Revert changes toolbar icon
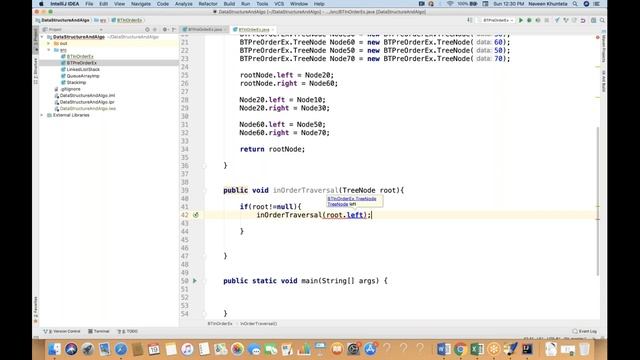640x360 pixels. point(583,20)
